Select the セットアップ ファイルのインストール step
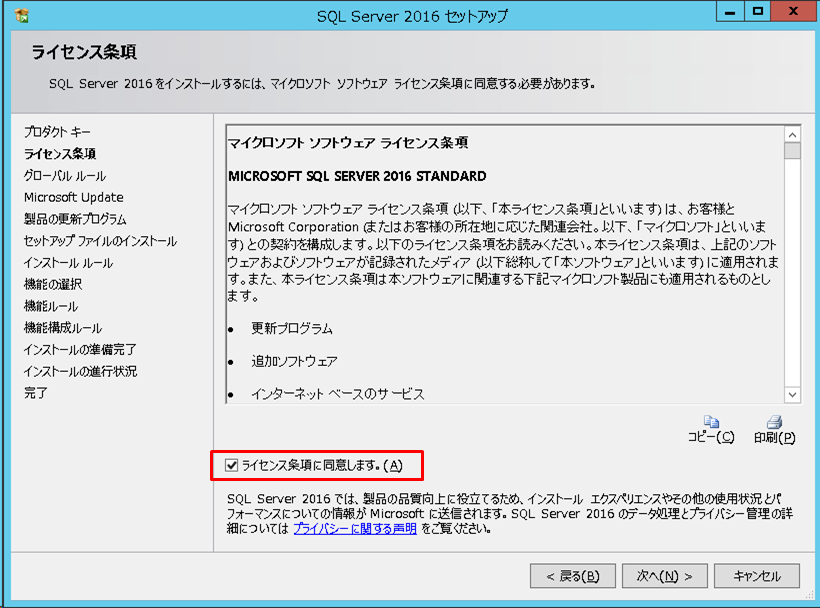820x608 pixels. 100,241
